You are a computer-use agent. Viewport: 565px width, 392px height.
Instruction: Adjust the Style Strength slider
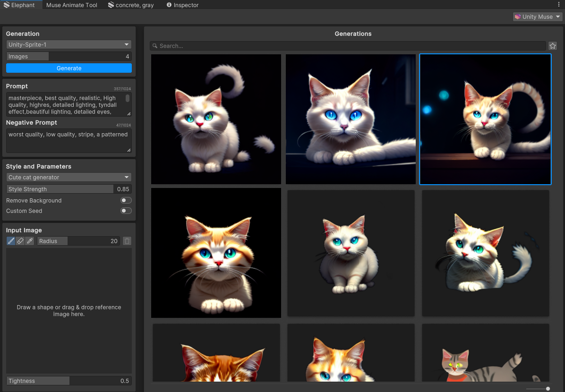[x=69, y=189]
